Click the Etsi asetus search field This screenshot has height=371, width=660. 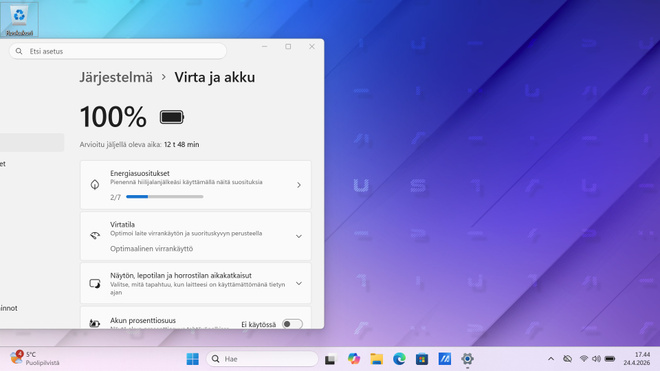[x=118, y=51]
